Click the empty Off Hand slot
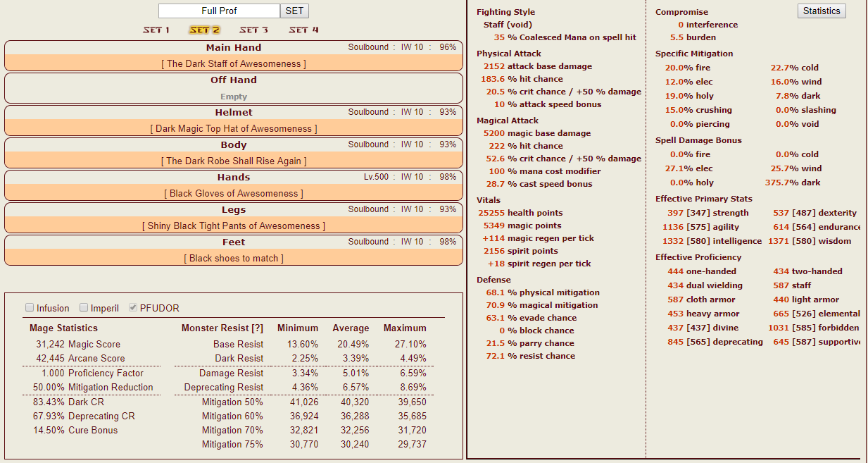The image size is (868, 463). (x=234, y=97)
